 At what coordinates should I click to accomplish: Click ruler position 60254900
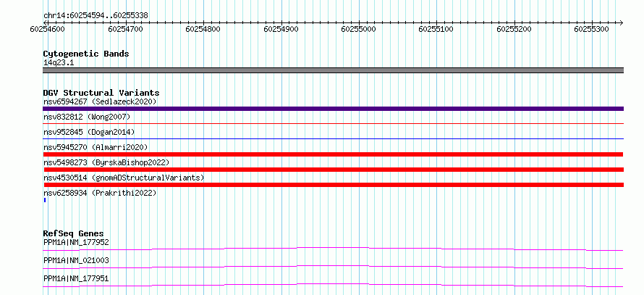(281, 29)
